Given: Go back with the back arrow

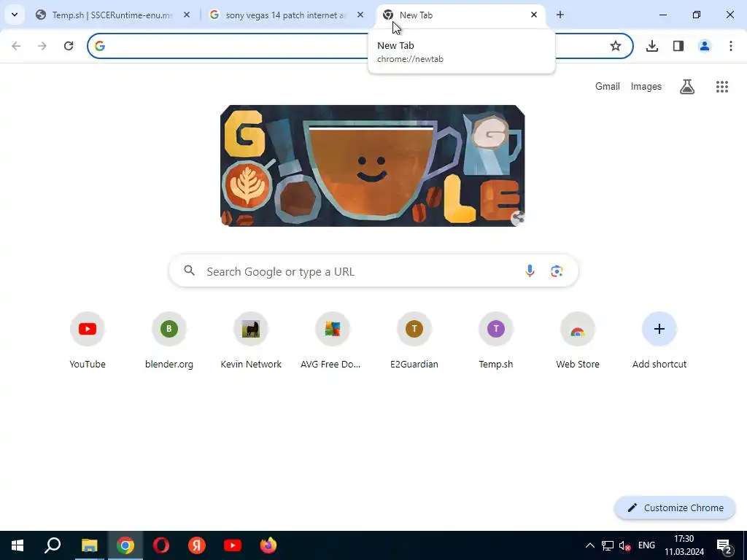Looking at the screenshot, I should [x=16, y=46].
